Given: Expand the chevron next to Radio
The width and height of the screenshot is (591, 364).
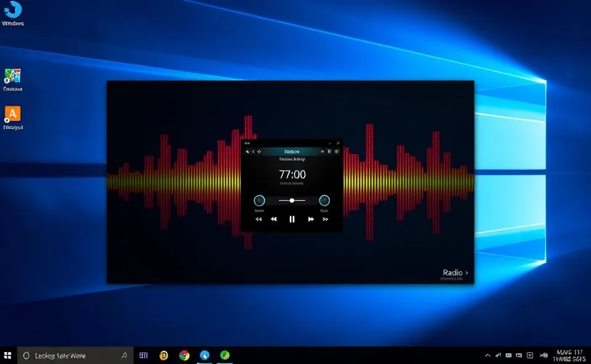Looking at the screenshot, I should 467,272.
